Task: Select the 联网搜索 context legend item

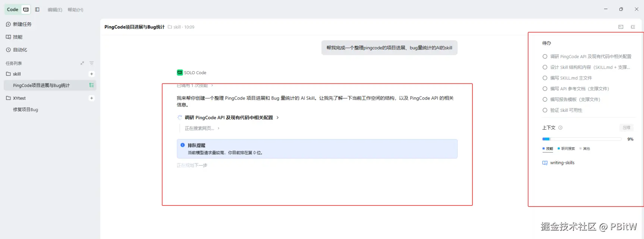Action: pos(566,149)
